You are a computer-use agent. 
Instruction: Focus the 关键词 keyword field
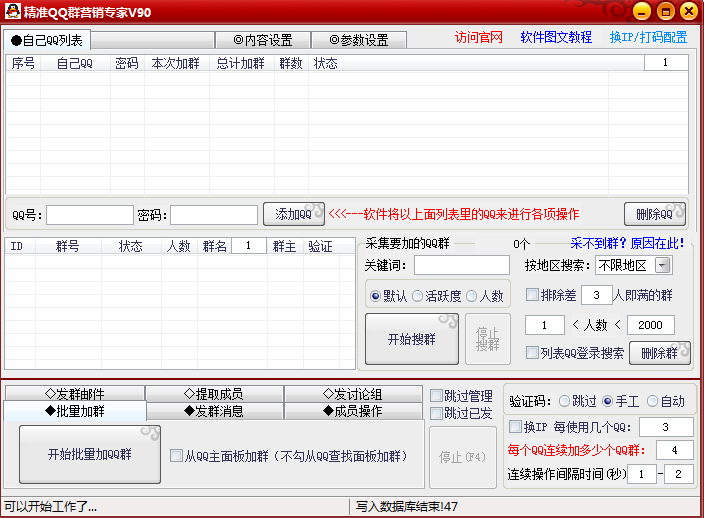coord(462,265)
